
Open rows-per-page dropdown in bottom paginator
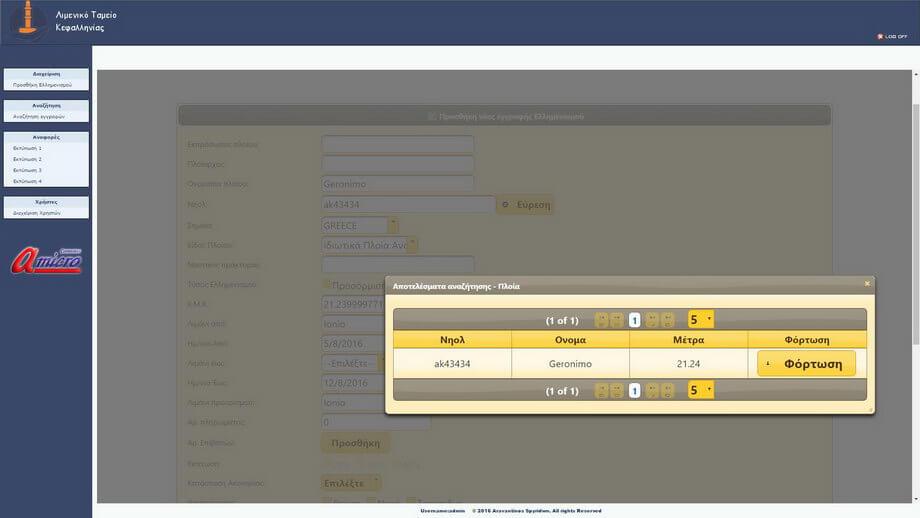click(x=701, y=390)
